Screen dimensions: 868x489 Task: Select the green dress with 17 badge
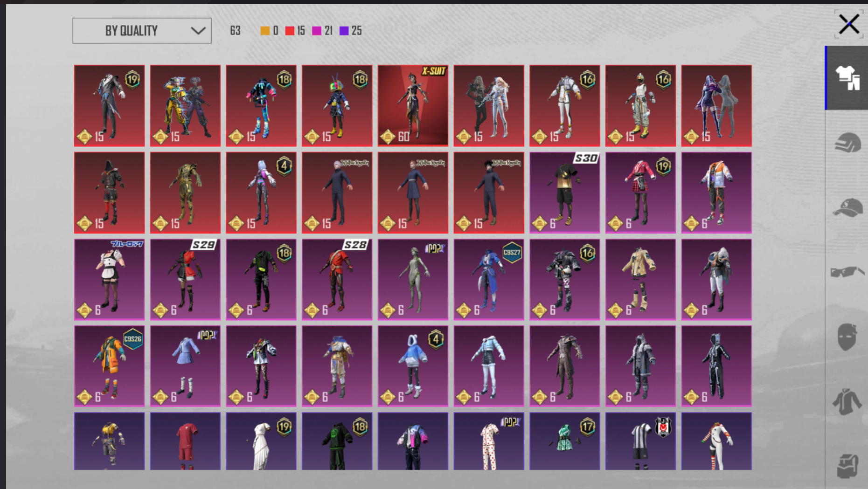[565, 441]
